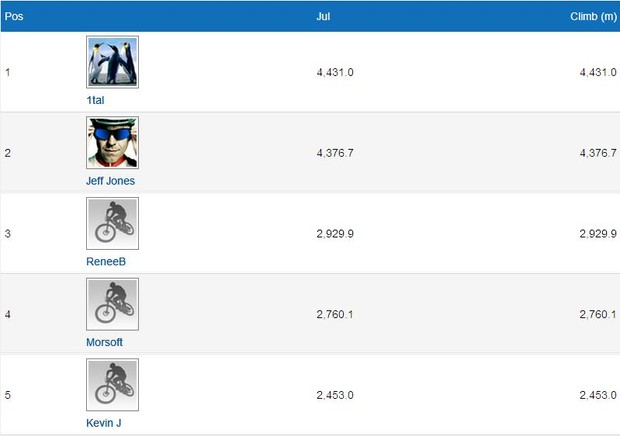Screen dimensions: 620x436
Task: Select climb total 2,453.0 for Kevin J
Action: 598,395
